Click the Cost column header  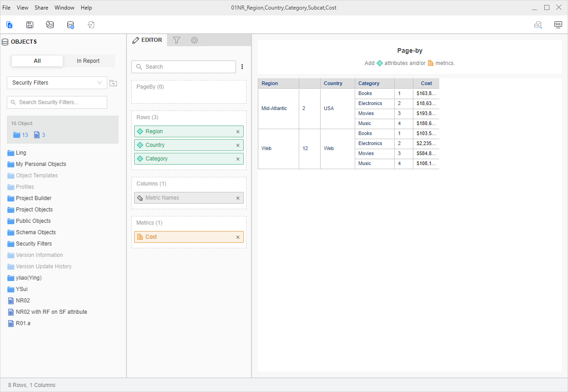click(x=426, y=83)
